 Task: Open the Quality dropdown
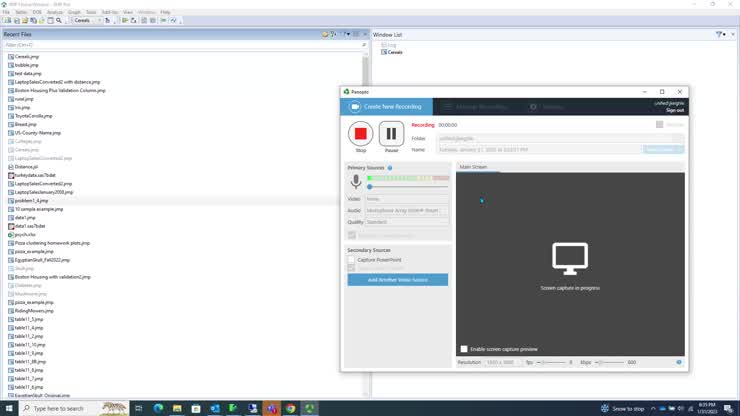point(407,222)
